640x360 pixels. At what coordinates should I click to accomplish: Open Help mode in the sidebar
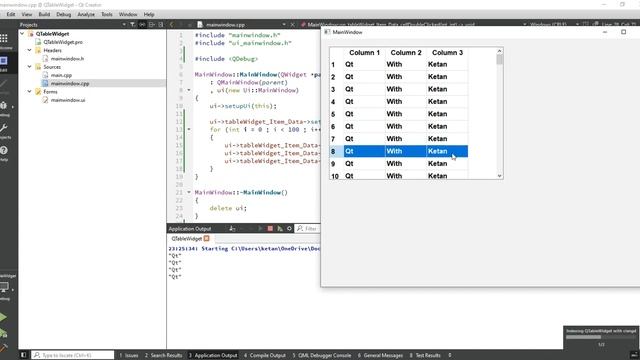pyautogui.click(x=4, y=153)
